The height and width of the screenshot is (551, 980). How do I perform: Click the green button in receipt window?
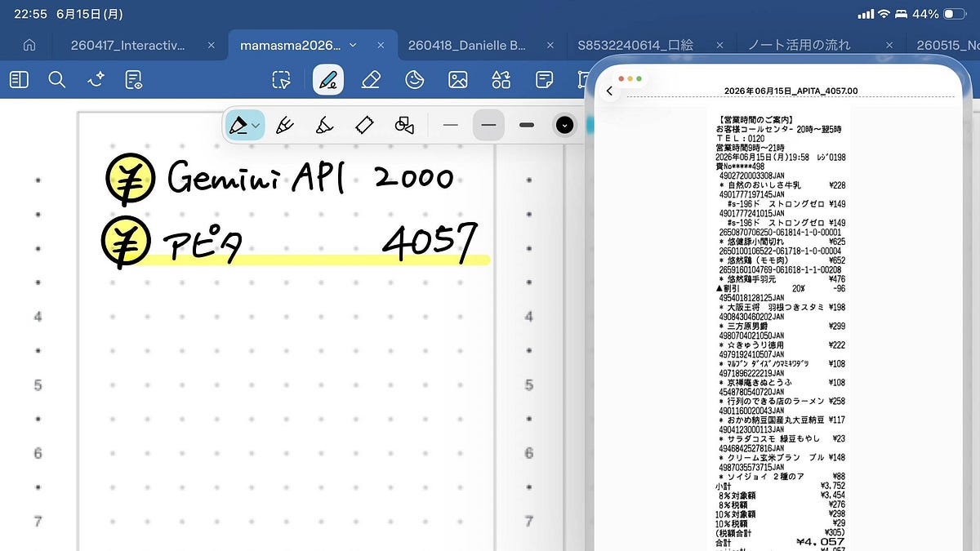639,79
